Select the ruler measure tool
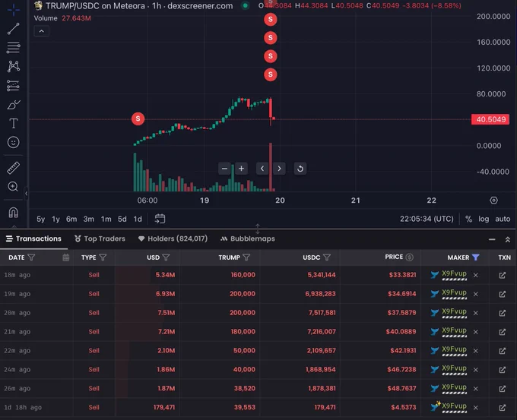Image resolution: width=517 pixels, height=420 pixels. tap(13, 168)
